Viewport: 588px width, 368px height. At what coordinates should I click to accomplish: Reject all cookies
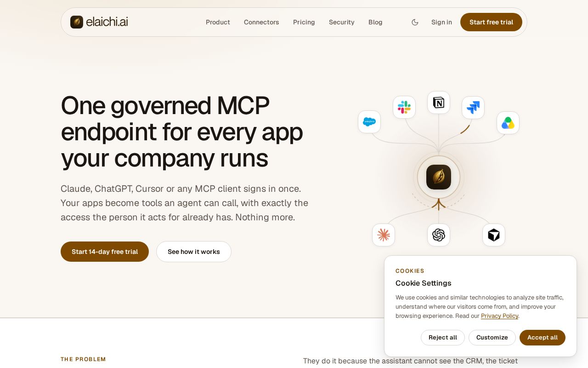[443, 338]
